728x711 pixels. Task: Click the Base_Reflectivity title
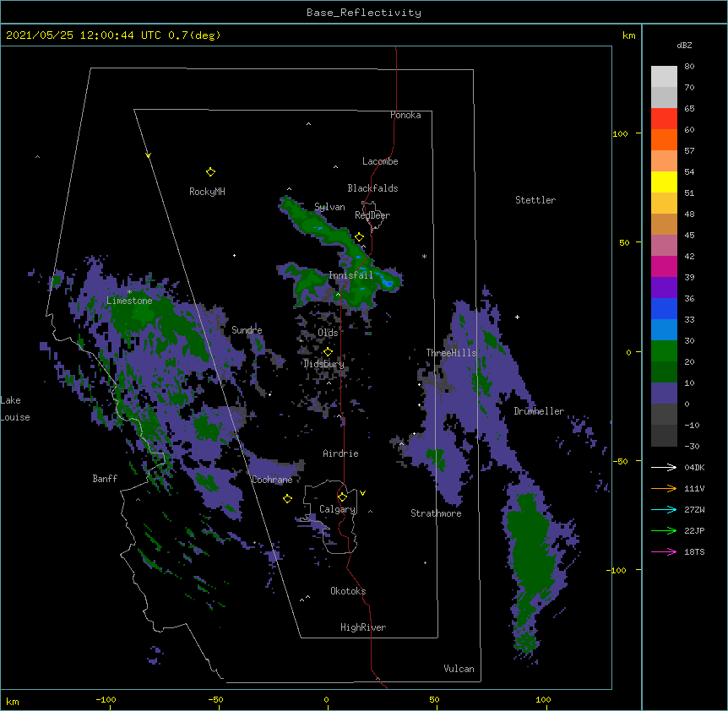tap(364, 13)
